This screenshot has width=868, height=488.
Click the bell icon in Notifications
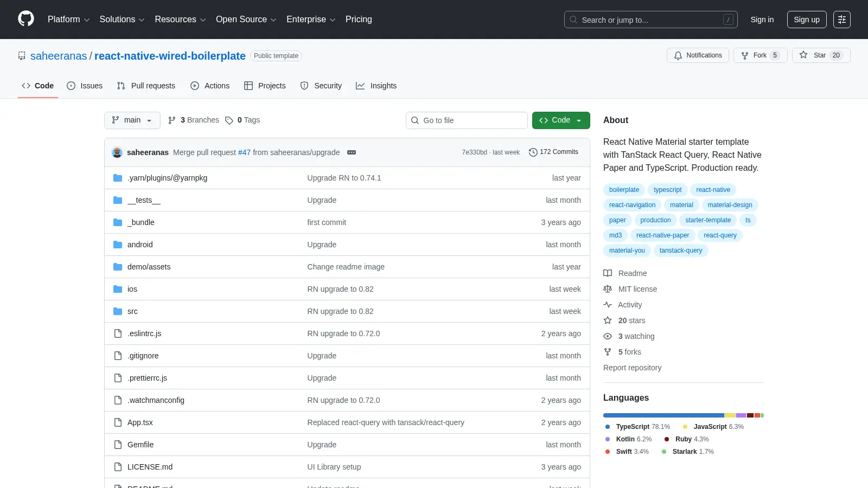[x=678, y=55]
